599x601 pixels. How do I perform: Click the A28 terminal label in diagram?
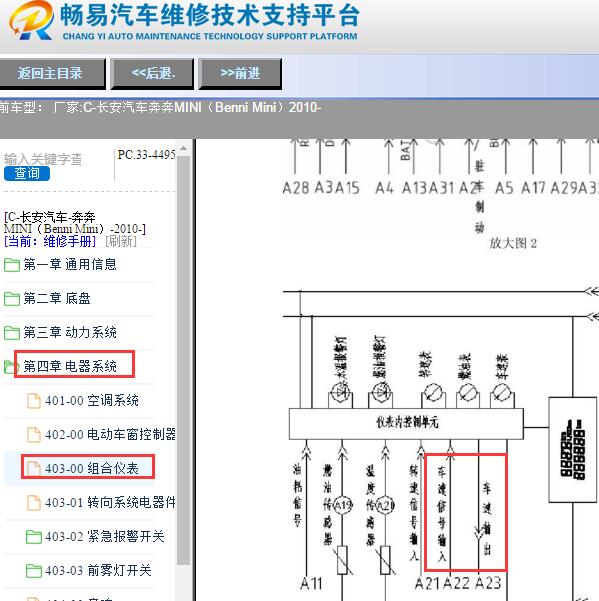click(x=295, y=188)
